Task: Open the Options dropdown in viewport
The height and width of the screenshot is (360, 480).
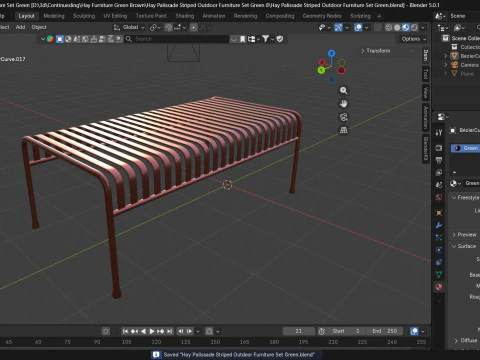Action: click(x=414, y=39)
